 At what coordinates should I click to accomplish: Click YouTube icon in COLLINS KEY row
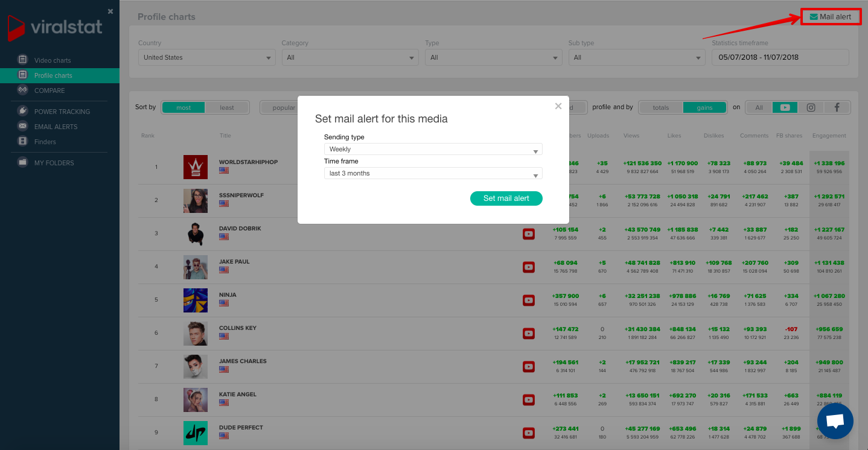(529, 334)
